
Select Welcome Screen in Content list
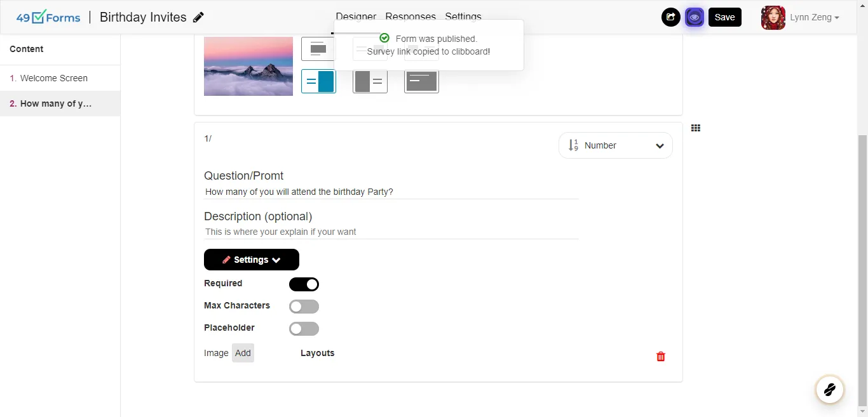coord(60,78)
